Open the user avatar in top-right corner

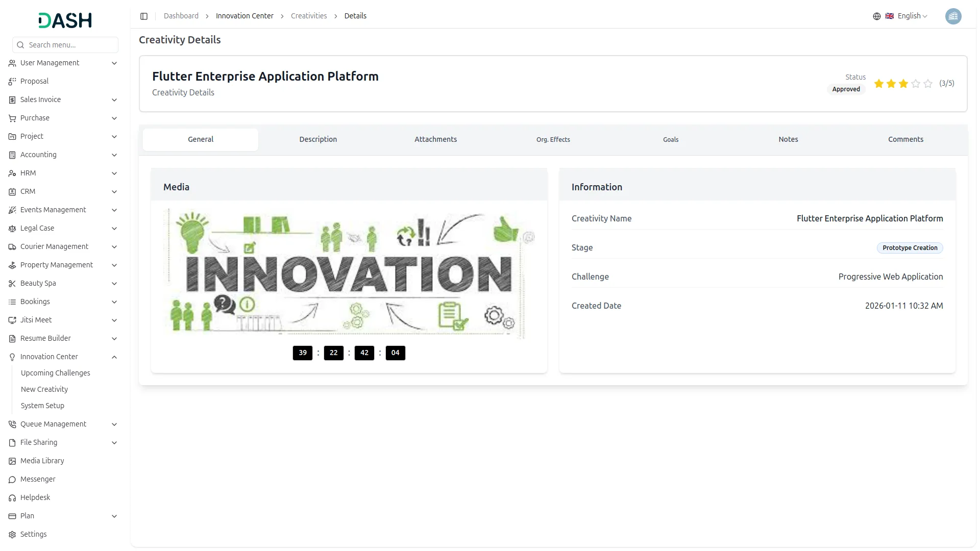tap(953, 16)
